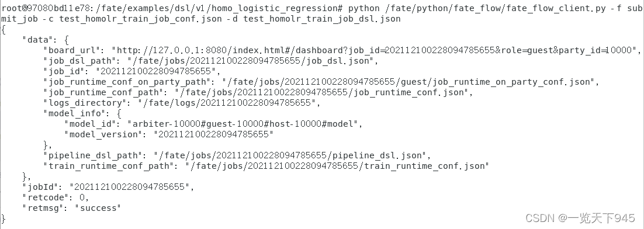644x229 pixels.
Task: Click the pipeline_dsl_path value
Action: click(290, 155)
